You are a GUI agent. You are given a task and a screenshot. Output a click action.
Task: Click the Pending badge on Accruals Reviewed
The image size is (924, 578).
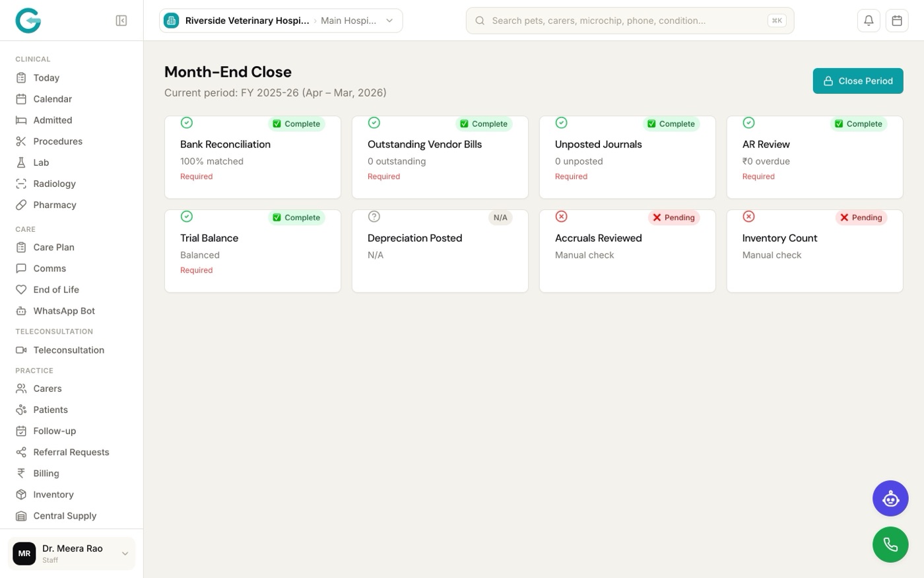(x=674, y=217)
